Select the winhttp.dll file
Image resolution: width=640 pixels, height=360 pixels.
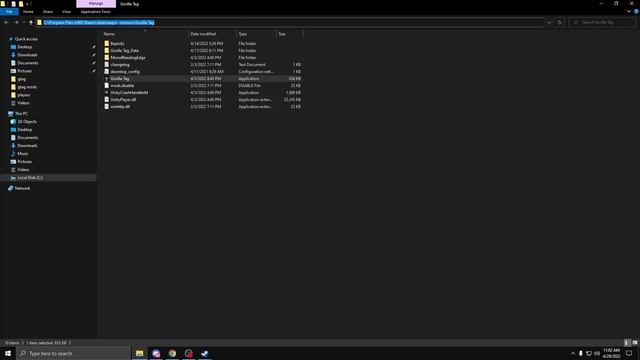(120, 107)
